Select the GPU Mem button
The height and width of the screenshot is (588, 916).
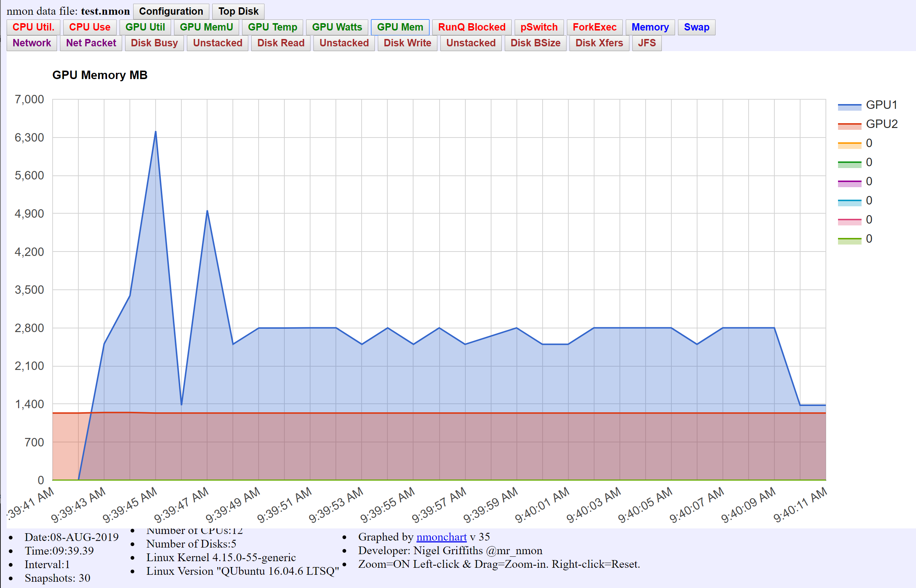(x=400, y=27)
